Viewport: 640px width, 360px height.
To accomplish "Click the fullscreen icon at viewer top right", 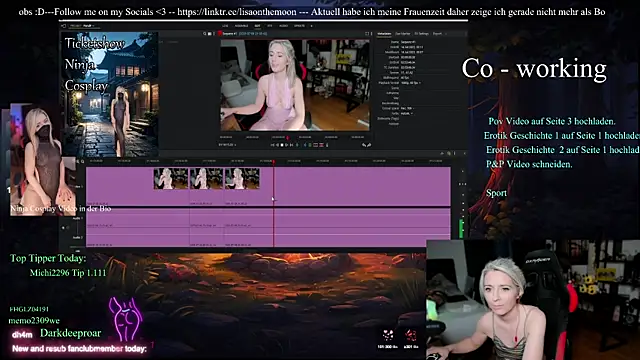I will 367,33.
